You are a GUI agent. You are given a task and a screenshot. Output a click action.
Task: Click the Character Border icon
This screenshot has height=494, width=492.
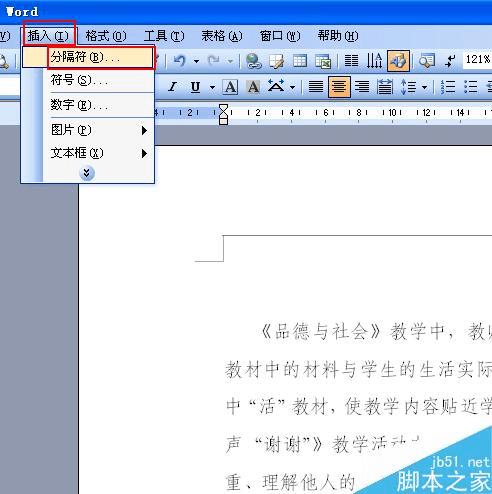coord(230,87)
